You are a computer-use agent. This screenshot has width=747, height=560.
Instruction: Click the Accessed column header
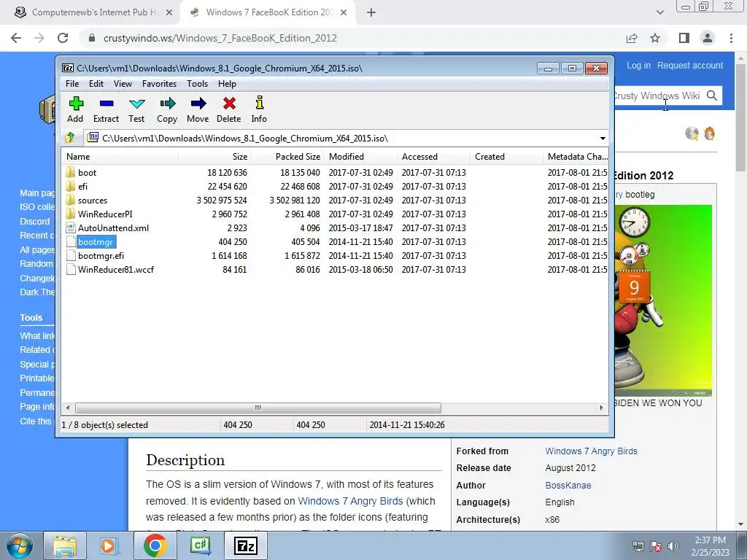point(433,157)
